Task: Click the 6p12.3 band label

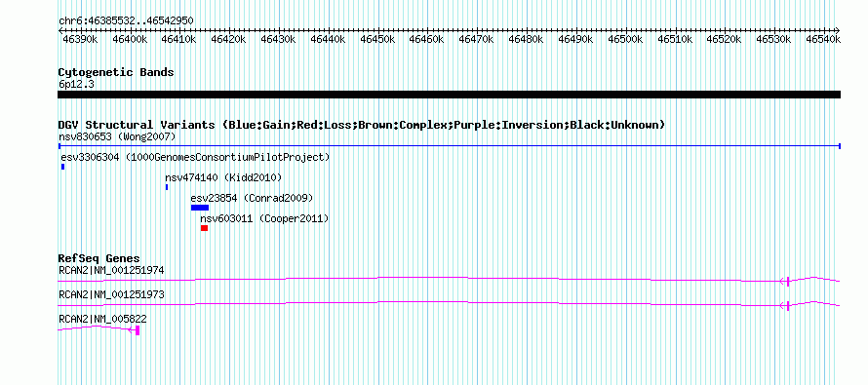Action: tap(76, 84)
